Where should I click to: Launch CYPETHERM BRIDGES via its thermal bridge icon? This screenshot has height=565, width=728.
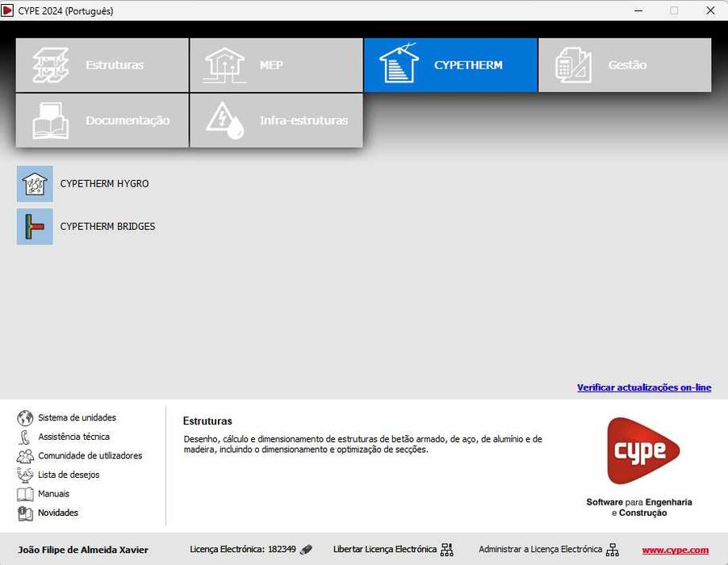[35, 227]
